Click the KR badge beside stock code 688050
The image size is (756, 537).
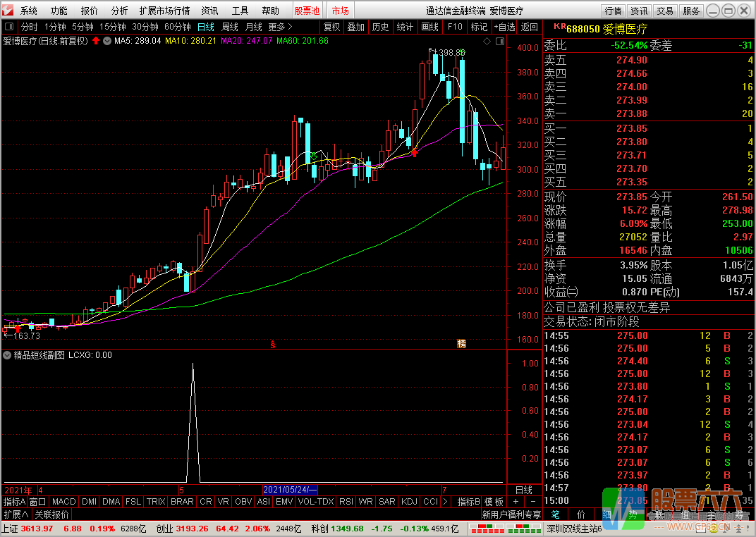(559, 27)
